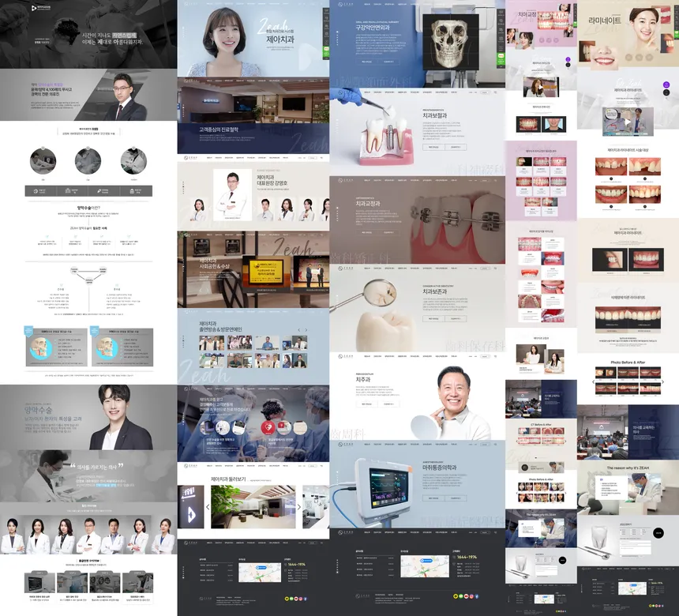Click the second button under 치과보존과 description
The image size is (679, 616).
pyautogui.click(x=456, y=318)
